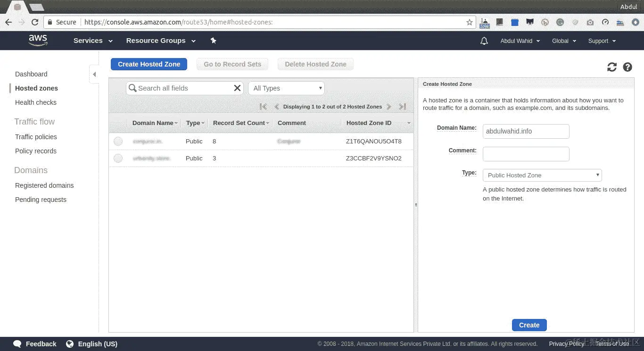Click Delete Hosted Zone button

click(x=315, y=64)
